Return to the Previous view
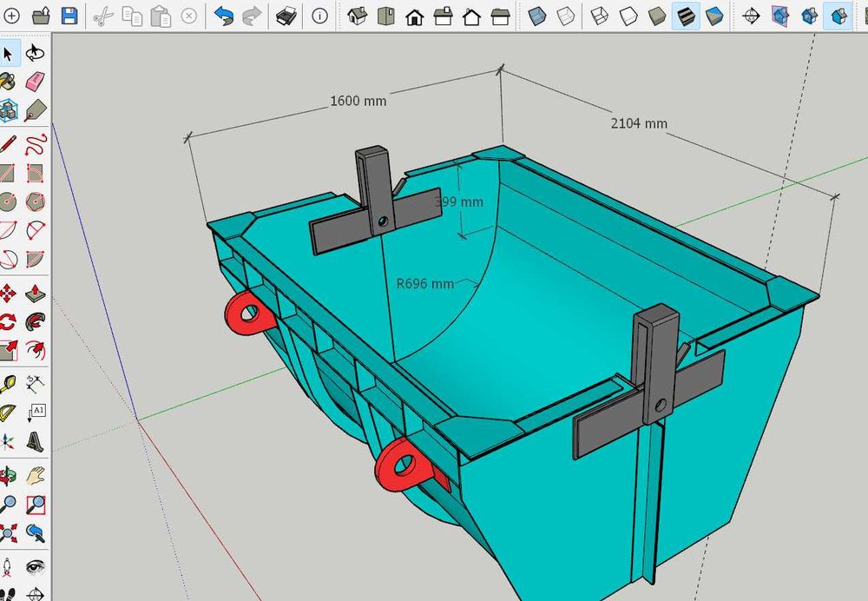This screenshot has height=601, width=868. pos(35,533)
